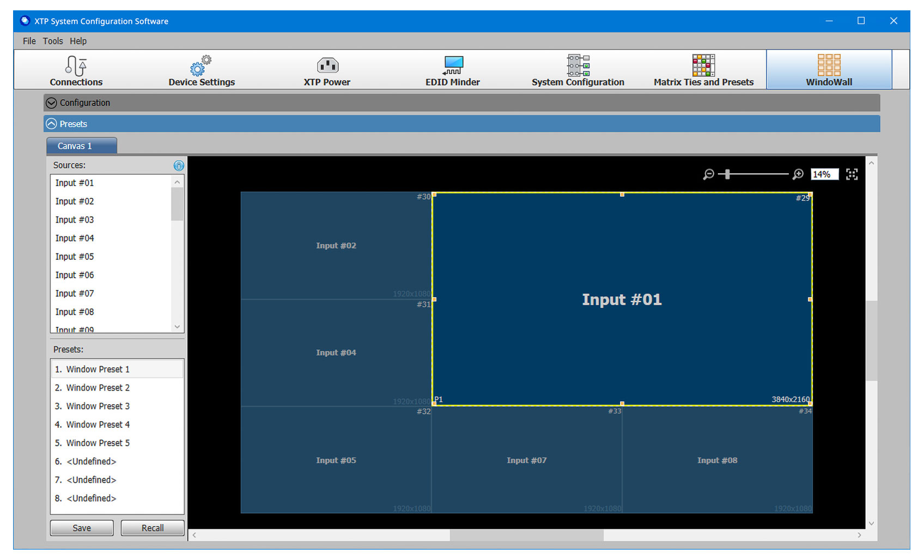Open Device Settings gear icon

[x=200, y=65]
